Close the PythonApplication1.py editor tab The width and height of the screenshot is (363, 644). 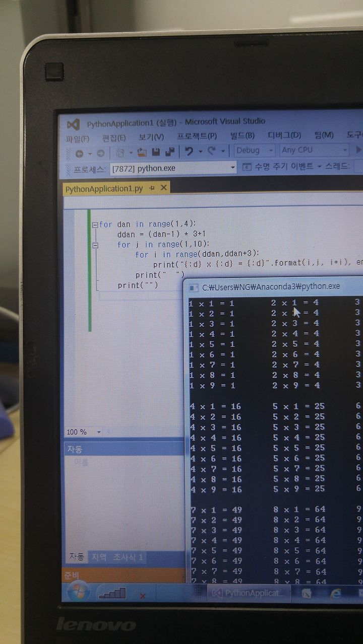[x=163, y=187]
